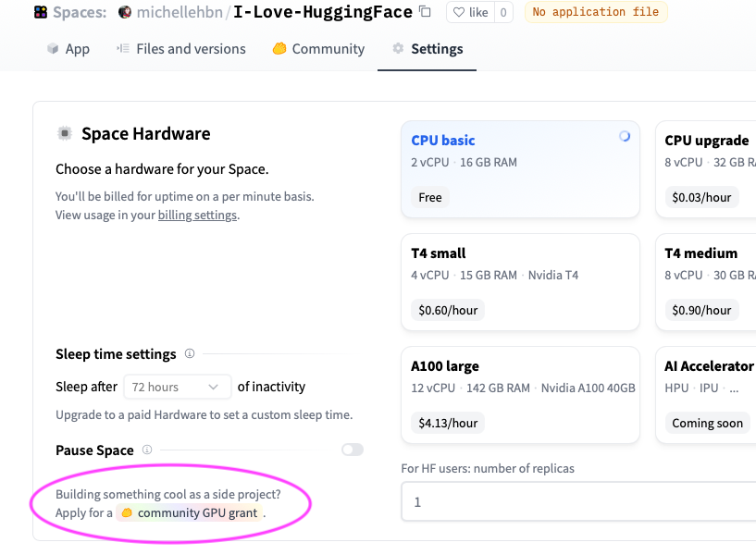Open the App tab
The height and width of the screenshot is (555, 756).
pos(68,49)
